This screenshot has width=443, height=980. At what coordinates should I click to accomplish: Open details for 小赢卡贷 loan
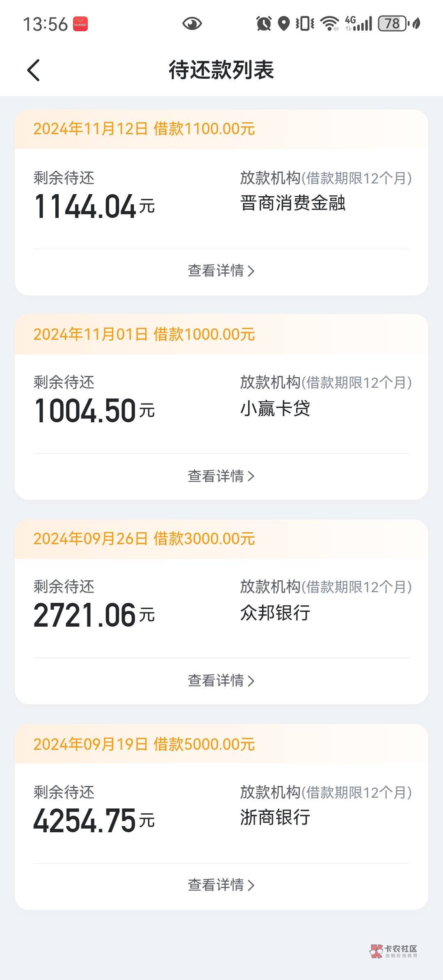(221, 476)
